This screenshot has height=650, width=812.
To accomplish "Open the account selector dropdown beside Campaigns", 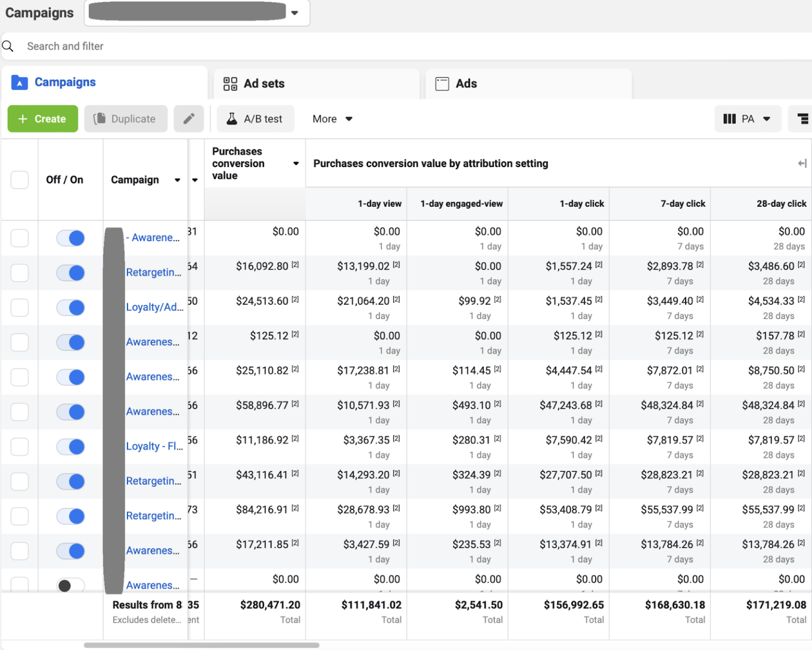I will (x=294, y=13).
